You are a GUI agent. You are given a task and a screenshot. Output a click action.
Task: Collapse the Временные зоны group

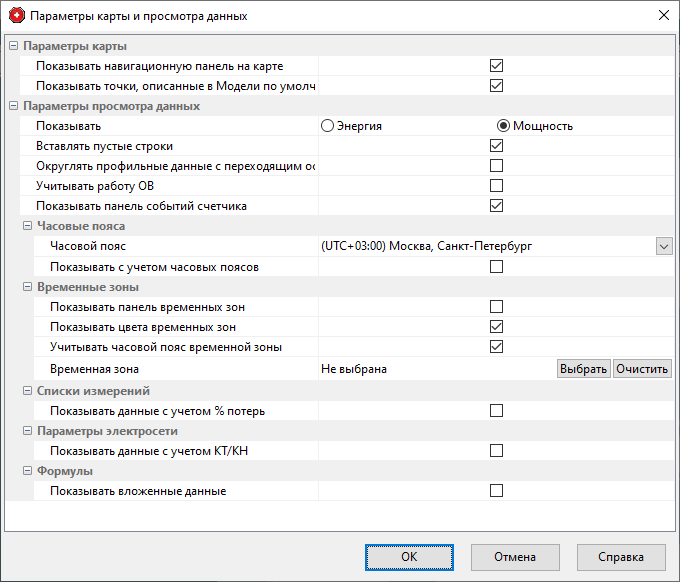(x=27, y=287)
